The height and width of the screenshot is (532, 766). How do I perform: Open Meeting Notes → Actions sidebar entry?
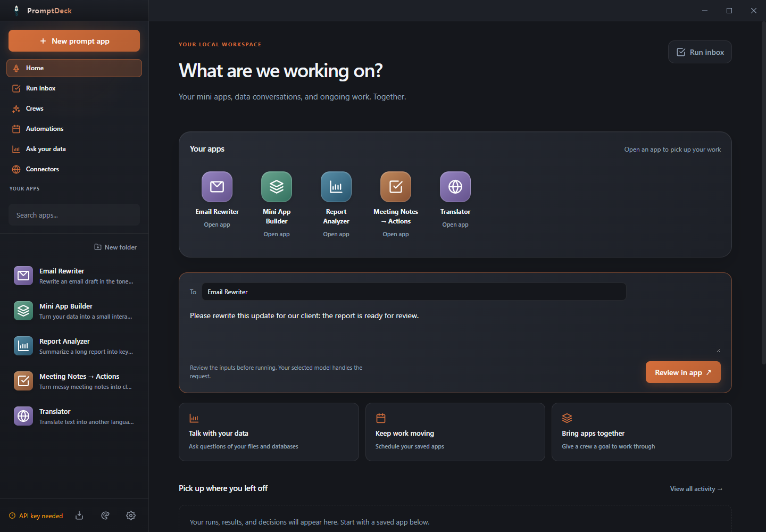[x=74, y=381]
